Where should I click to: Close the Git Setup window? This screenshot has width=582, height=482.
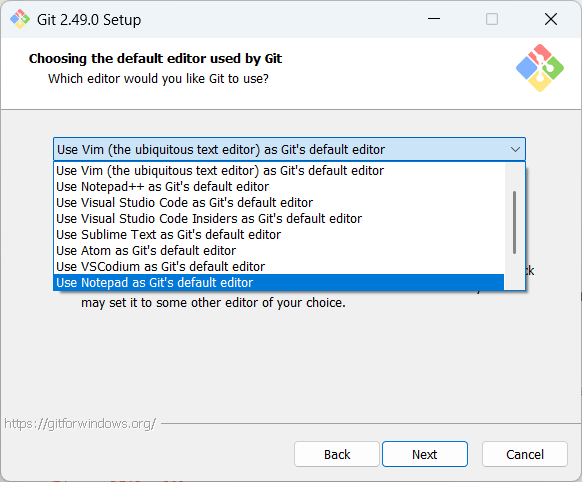551,19
